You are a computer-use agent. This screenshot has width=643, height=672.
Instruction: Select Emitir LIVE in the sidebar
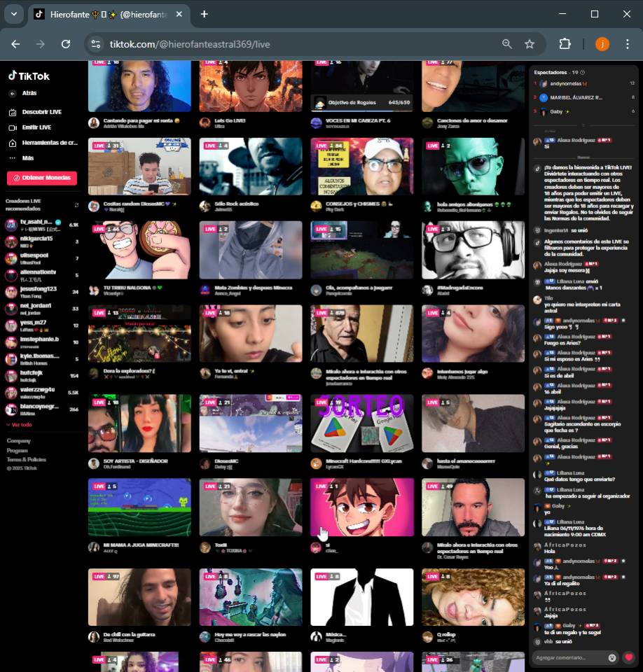point(35,127)
